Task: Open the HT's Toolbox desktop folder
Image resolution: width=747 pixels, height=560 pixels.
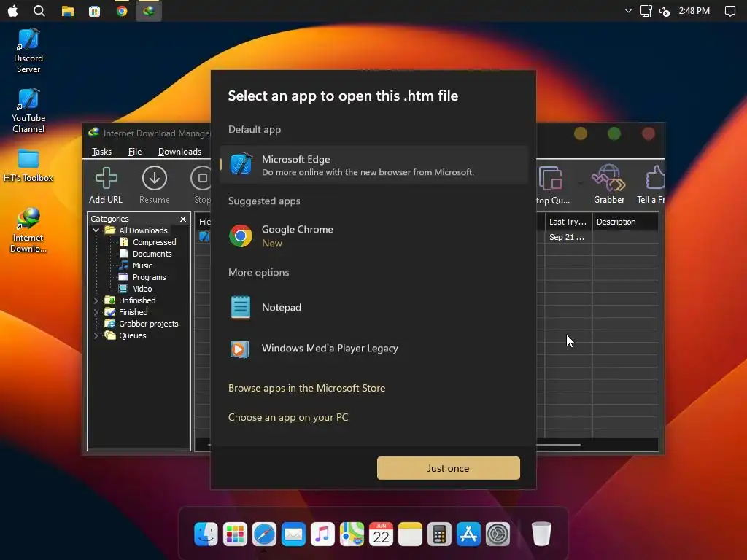Action: tap(28, 166)
